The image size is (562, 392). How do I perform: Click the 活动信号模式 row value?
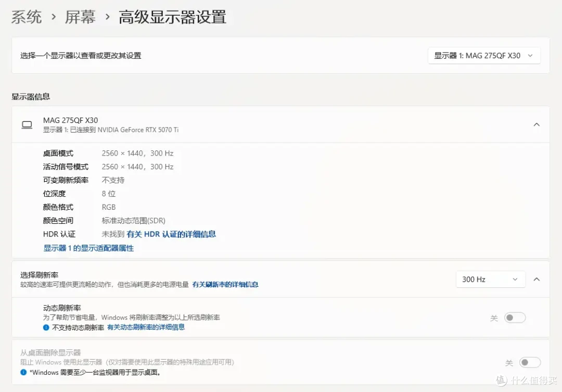pos(137,167)
